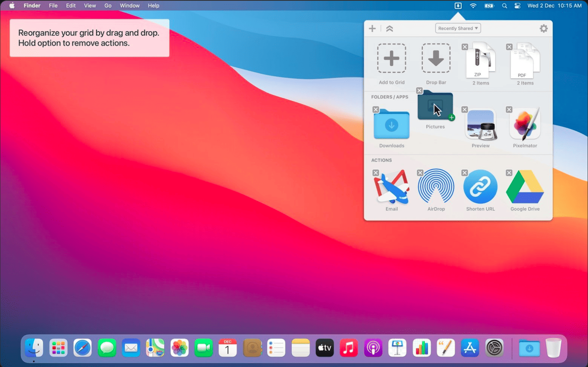Viewport: 588px width, 367px height.
Task: Click the Email action
Action: tap(392, 190)
